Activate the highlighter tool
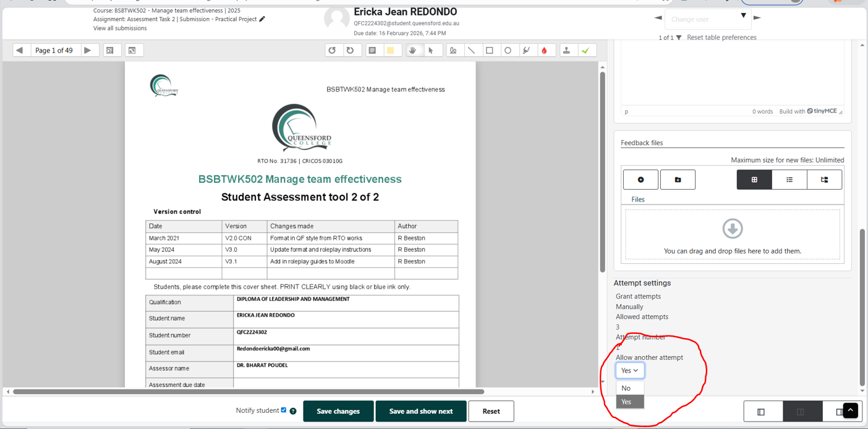 click(x=526, y=51)
